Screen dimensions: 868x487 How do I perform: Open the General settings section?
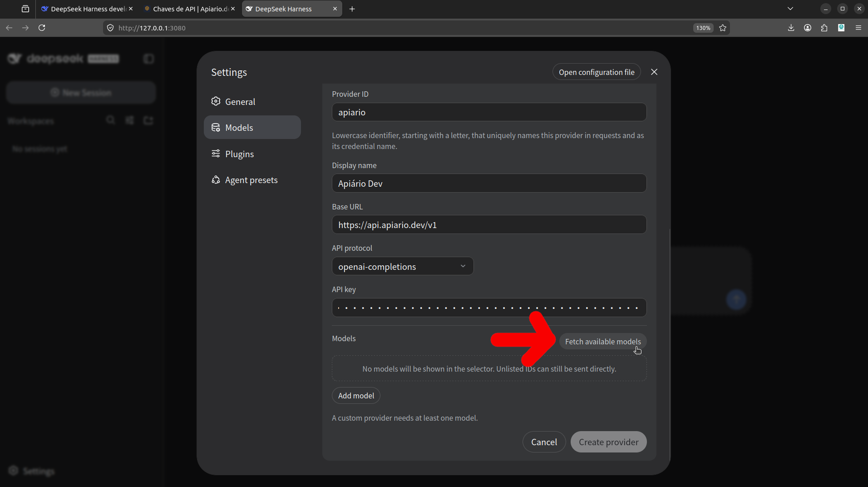[x=252, y=102]
